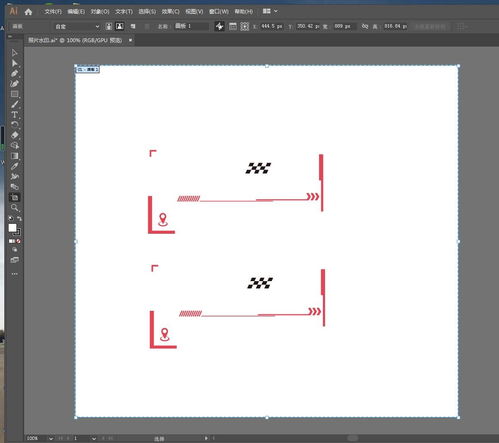The height and width of the screenshot is (443, 499).
Task: Open the zoom level dropdown at bottom
Action: click(51, 438)
